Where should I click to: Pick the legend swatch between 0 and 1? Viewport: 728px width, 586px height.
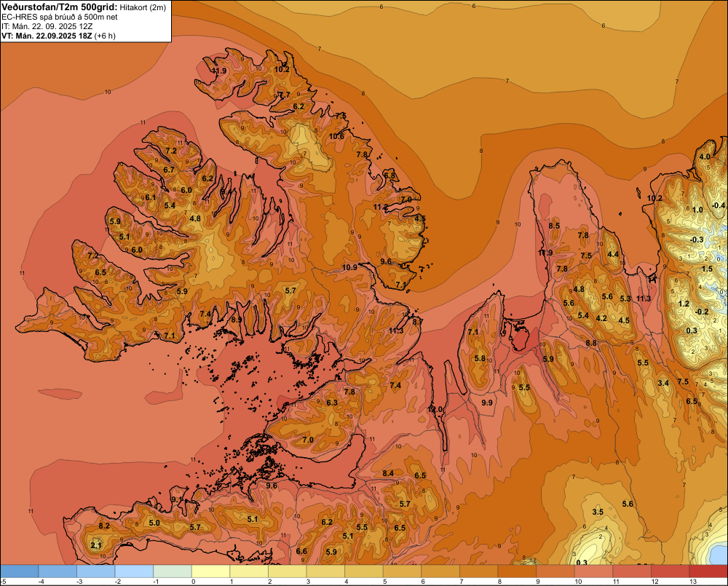(211, 571)
